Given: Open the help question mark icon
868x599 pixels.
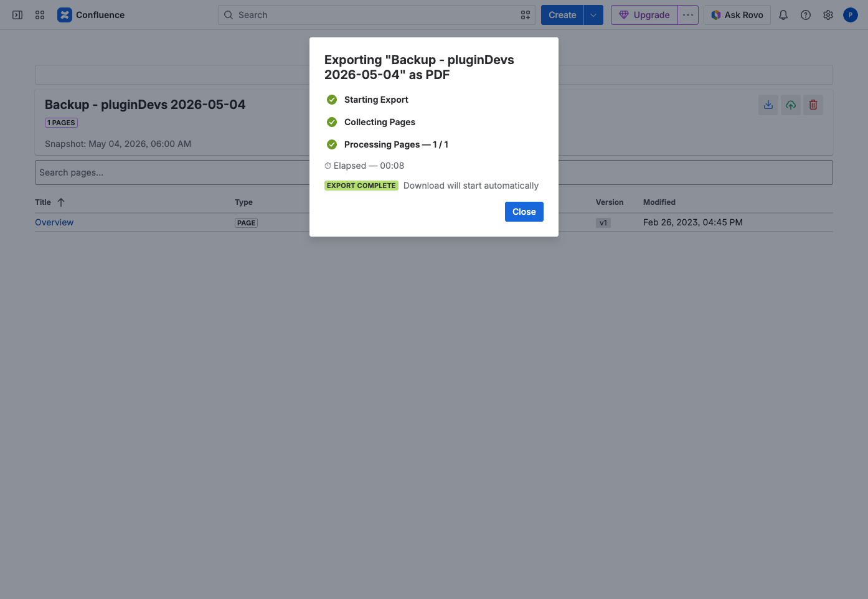Looking at the screenshot, I should point(806,15).
